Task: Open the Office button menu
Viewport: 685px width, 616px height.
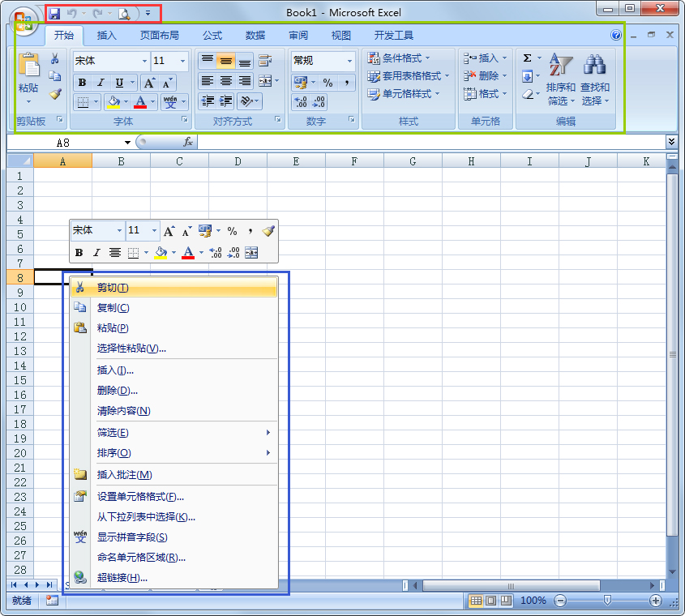Action: click(x=22, y=22)
